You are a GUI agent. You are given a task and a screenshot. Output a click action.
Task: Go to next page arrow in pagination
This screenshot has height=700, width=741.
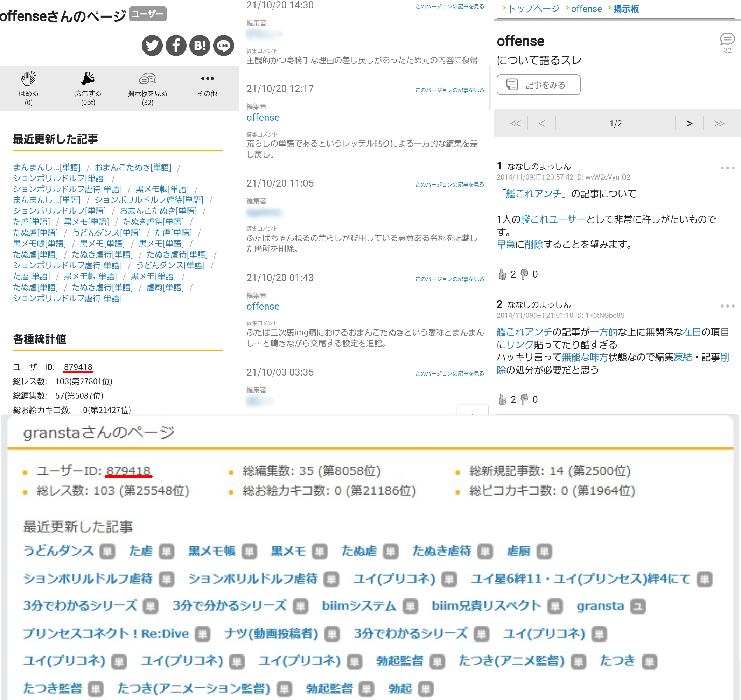tap(689, 124)
